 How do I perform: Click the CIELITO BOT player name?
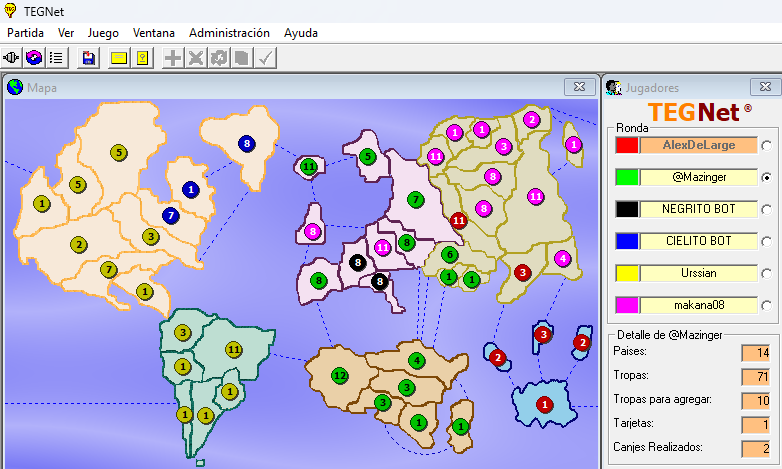click(x=699, y=241)
